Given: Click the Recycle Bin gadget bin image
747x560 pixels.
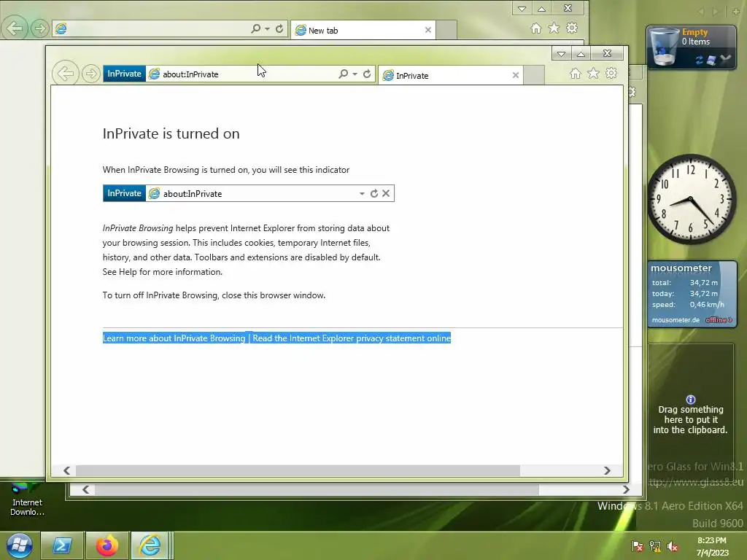Looking at the screenshot, I should tap(664, 46).
